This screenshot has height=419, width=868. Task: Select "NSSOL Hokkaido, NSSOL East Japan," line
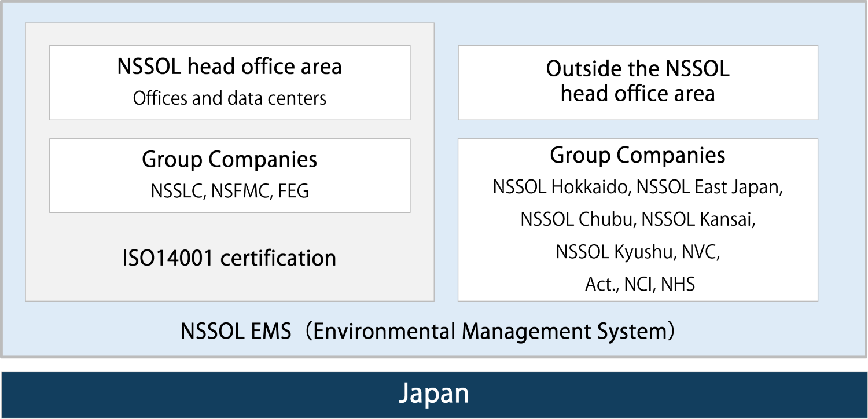point(638,187)
